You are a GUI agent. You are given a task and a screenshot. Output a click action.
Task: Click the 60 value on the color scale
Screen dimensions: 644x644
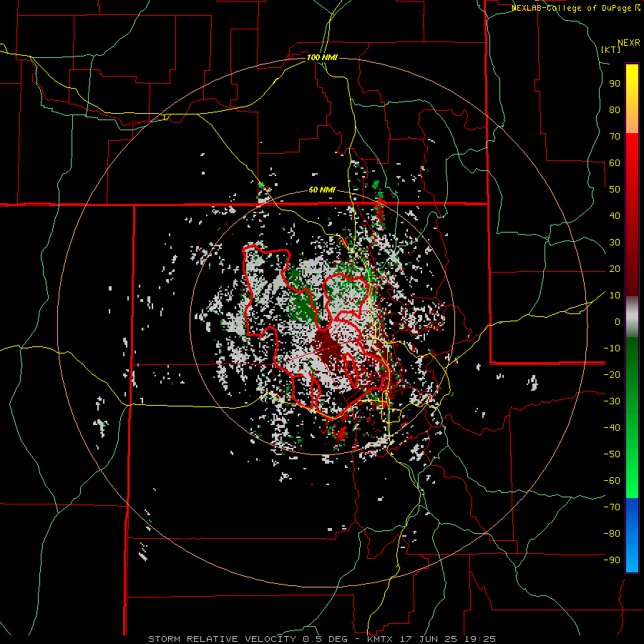click(x=615, y=163)
